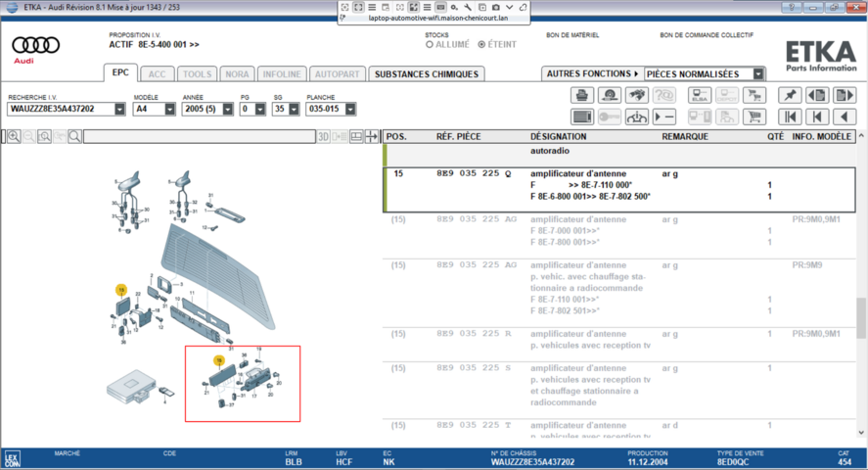Click the RÉF. PIÈCE column header
Screen dimensions: 868x470
(x=458, y=137)
